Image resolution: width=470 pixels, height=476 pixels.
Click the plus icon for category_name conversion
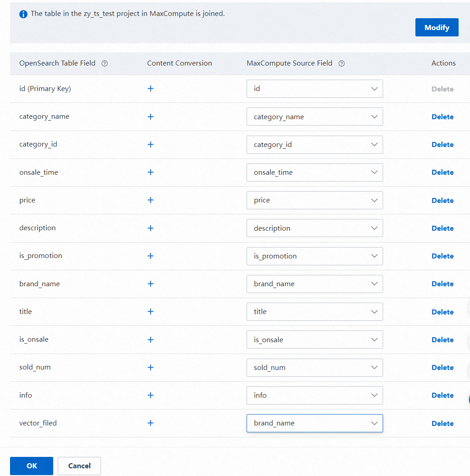click(x=151, y=117)
